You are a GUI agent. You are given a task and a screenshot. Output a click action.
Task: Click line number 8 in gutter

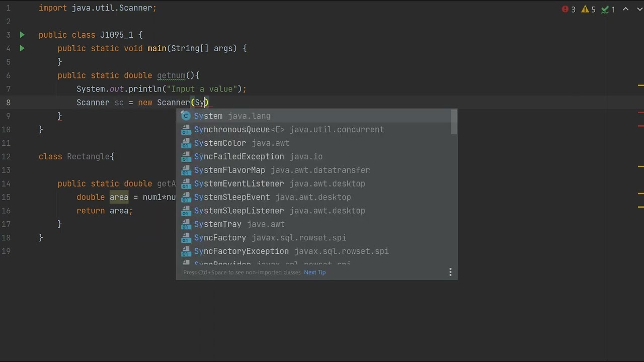8,103
